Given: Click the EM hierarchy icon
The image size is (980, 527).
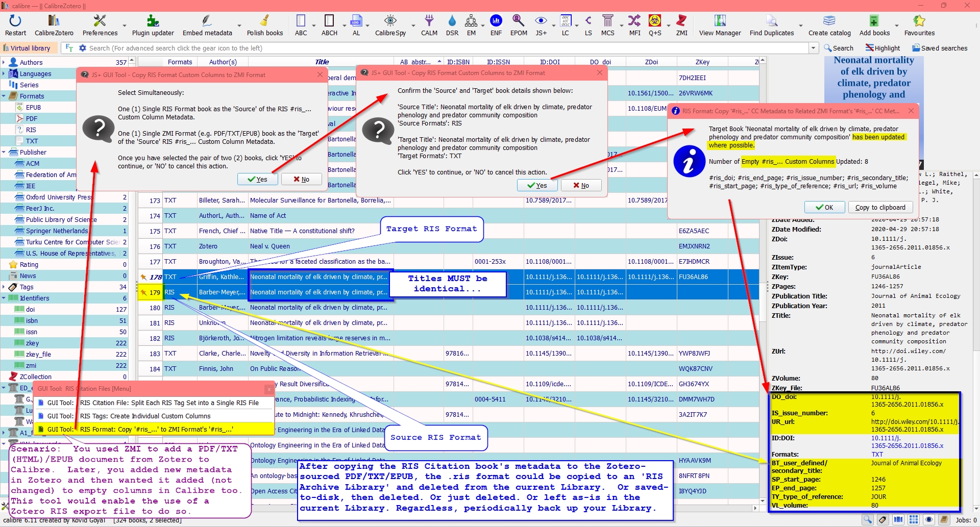Looking at the screenshot, I should (x=471, y=21).
